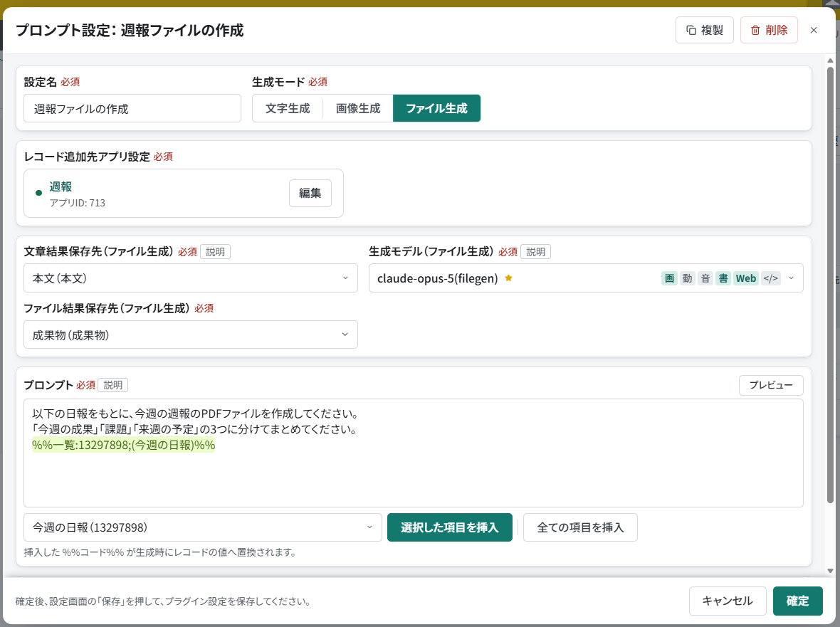Image resolution: width=840 pixels, height=627 pixels.
Task: Click the 動 capability badge
Action: [688, 278]
